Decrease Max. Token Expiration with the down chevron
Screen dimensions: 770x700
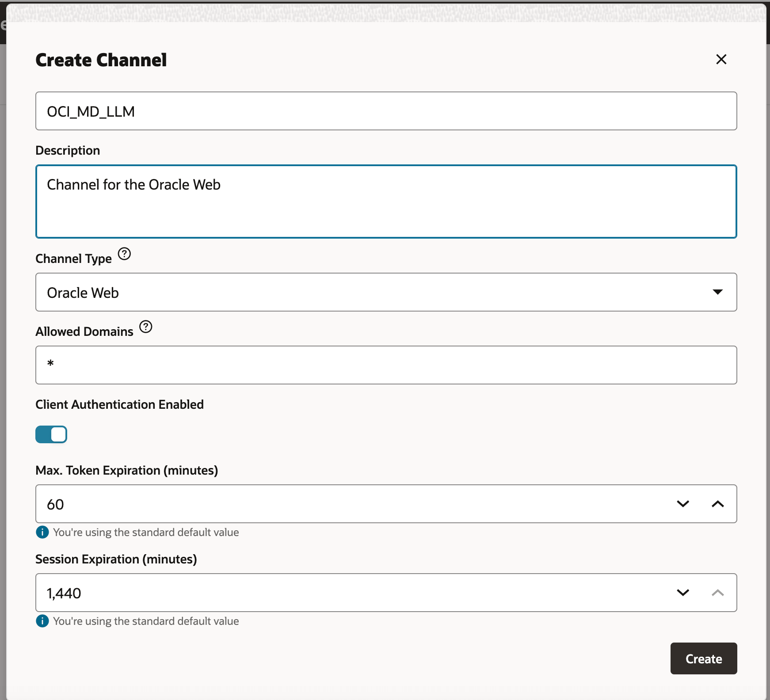[x=683, y=504]
